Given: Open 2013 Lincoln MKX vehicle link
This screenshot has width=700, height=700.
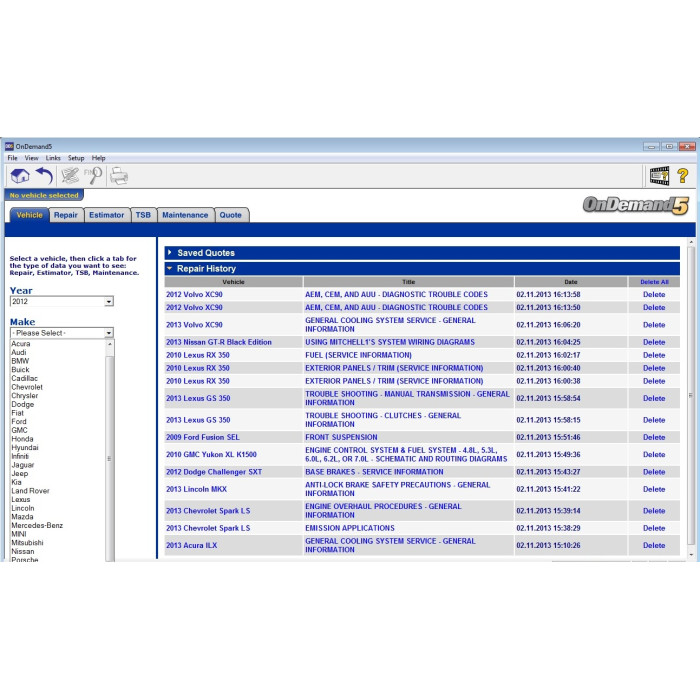Looking at the screenshot, I should [196, 489].
